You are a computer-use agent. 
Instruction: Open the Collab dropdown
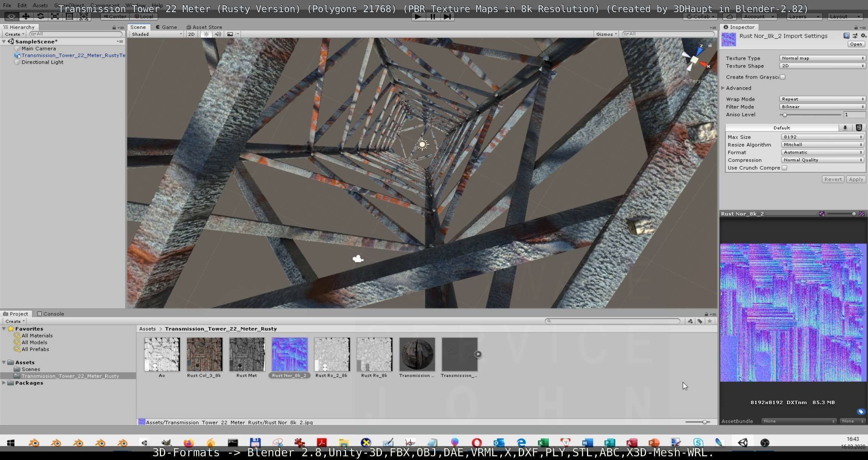click(701, 17)
